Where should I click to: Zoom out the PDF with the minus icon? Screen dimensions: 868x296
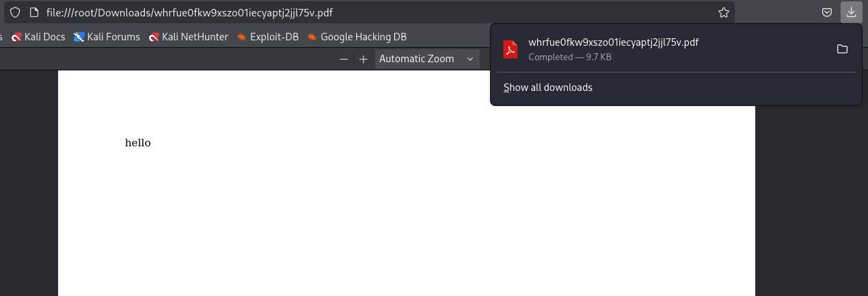tap(344, 59)
